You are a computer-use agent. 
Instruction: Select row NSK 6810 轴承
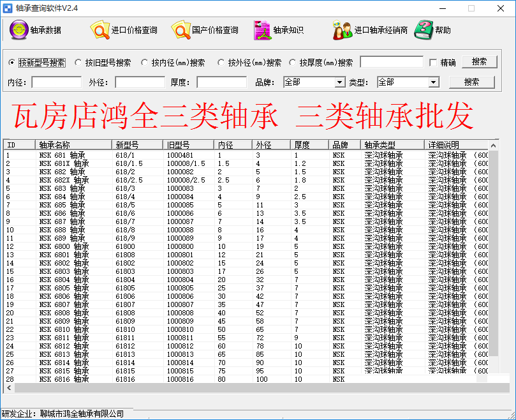pos(246,329)
